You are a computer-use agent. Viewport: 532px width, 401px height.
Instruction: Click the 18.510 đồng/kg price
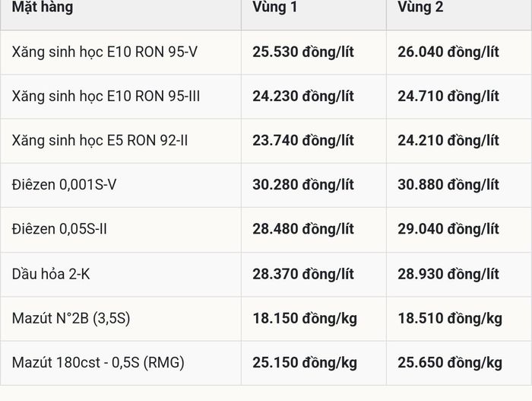(x=450, y=319)
